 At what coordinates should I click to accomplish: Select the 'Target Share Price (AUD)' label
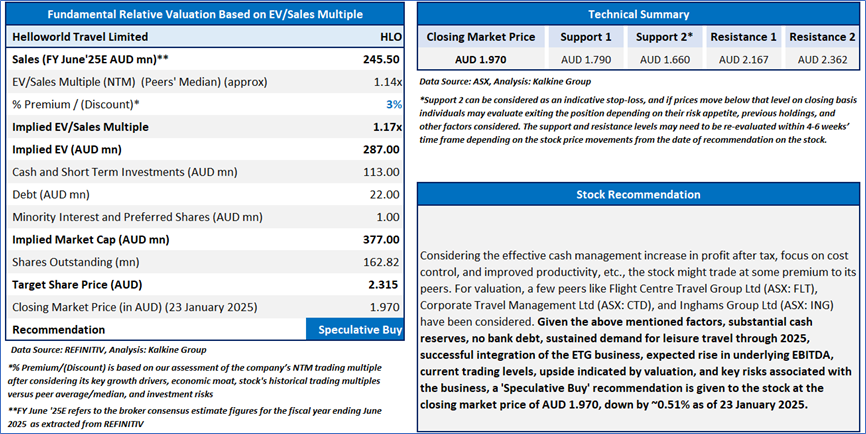point(77,285)
